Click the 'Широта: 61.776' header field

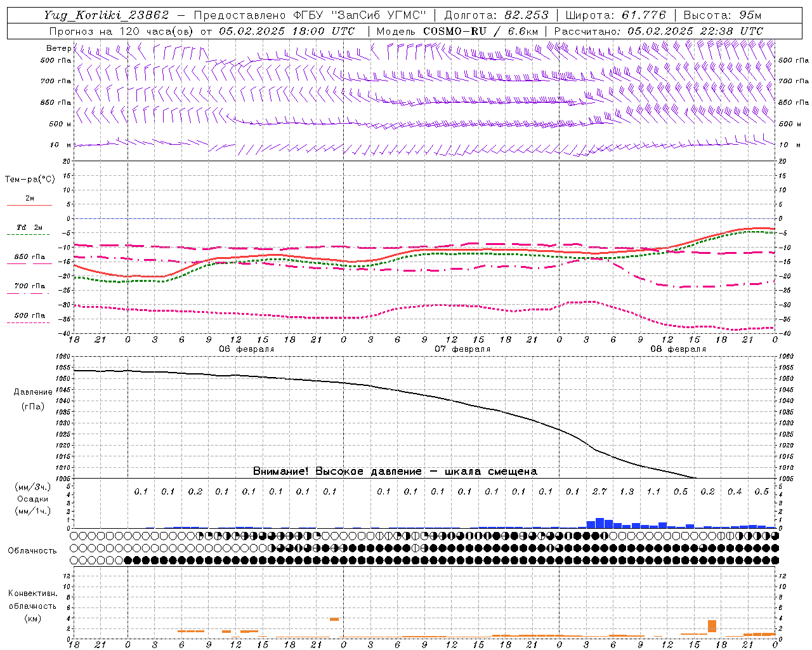pyautogui.click(x=615, y=15)
